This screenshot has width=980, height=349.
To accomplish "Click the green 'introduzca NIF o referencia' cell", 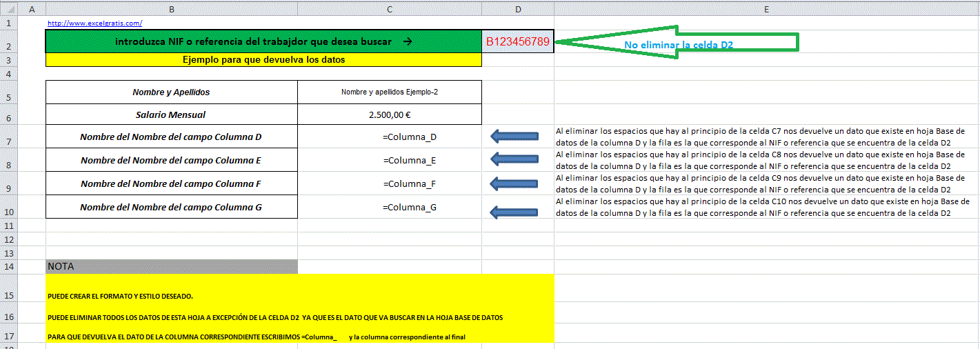I will coord(263,41).
